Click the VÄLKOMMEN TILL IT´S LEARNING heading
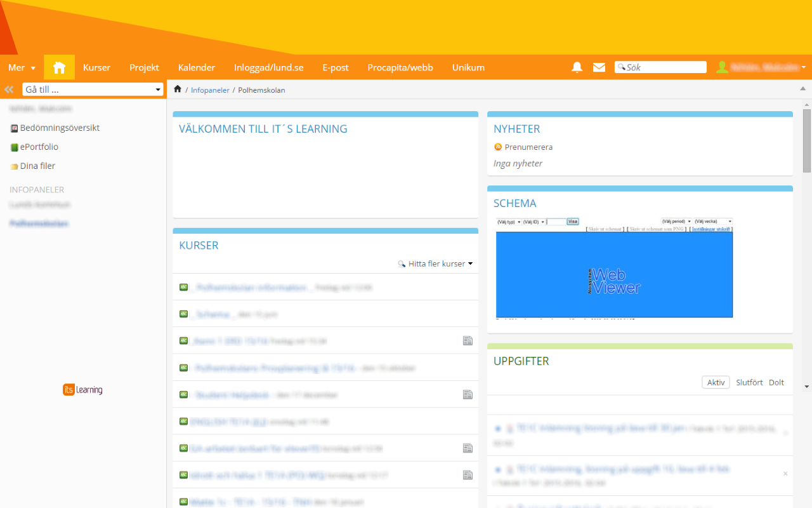Image resolution: width=812 pixels, height=508 pixels. click(263, 129)
